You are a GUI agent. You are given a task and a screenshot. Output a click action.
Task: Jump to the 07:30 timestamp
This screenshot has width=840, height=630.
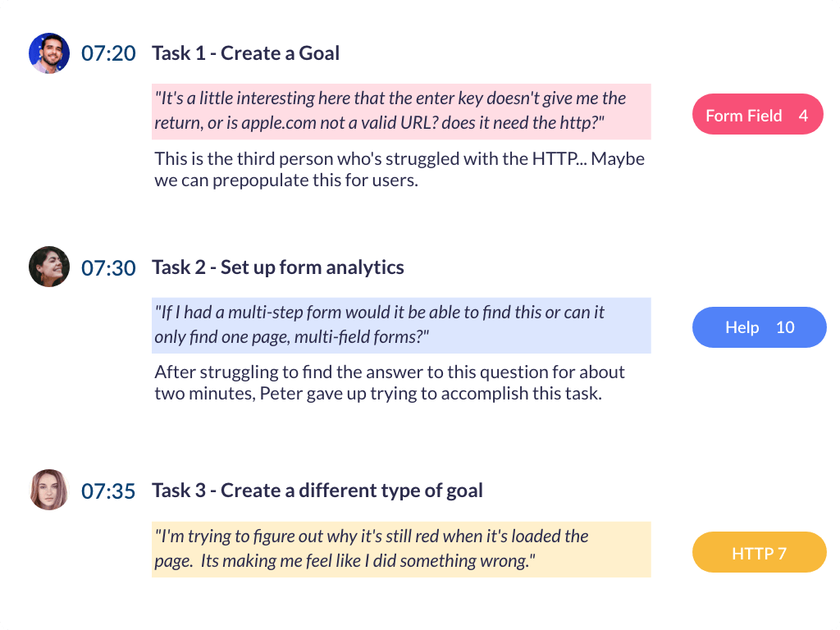(x=108, y=268)
